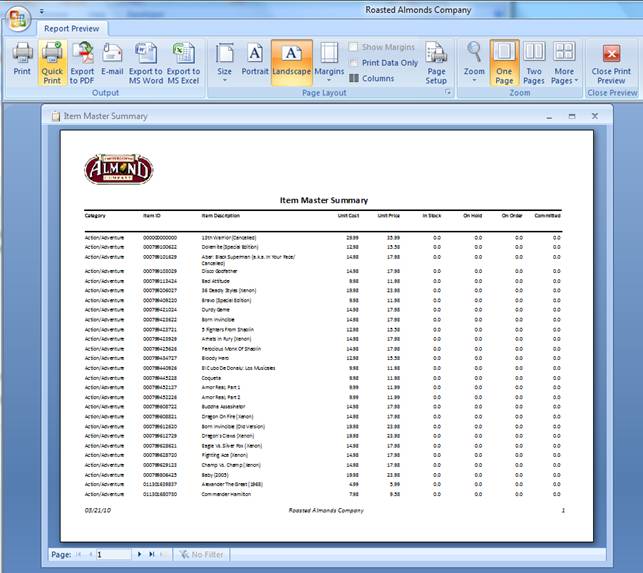Close the Item Master Summary window
This screenshot has width=643, height=573.
[595, 116]
